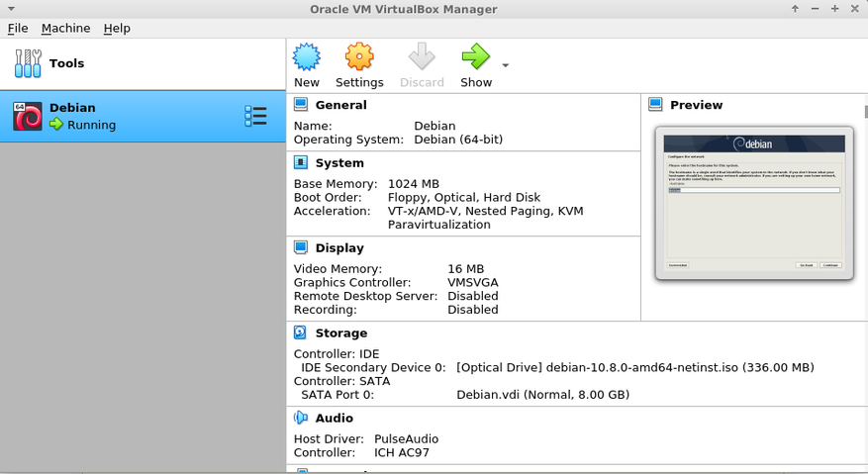The image size is (868, 474).
Task: Click the Audio speaker icon
Action: tap(301, 419)
